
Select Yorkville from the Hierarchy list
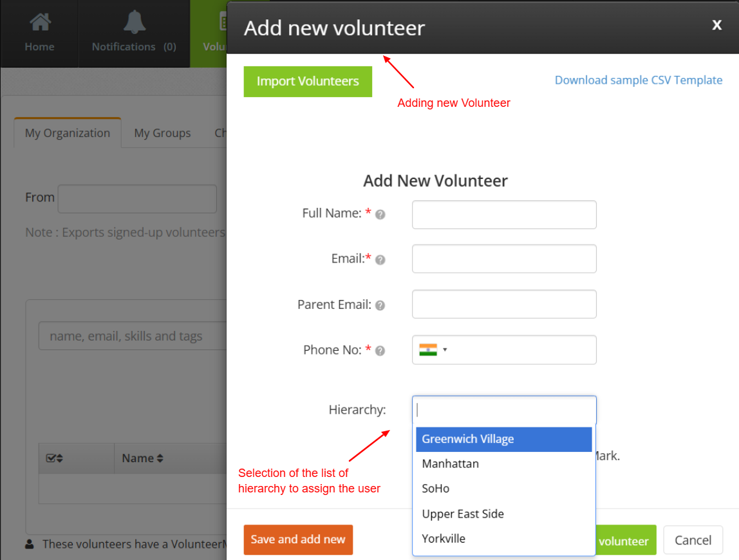point(444,539)
